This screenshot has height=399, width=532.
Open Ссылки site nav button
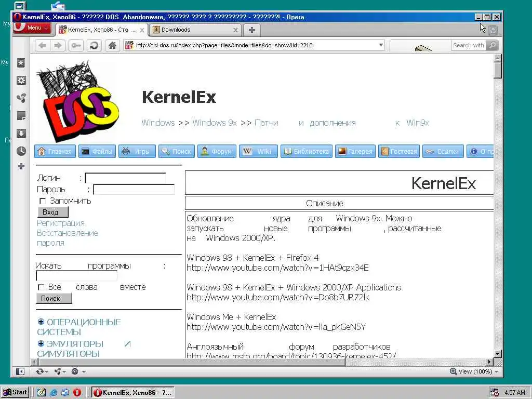pyautogui.click(x=443, y=151)
